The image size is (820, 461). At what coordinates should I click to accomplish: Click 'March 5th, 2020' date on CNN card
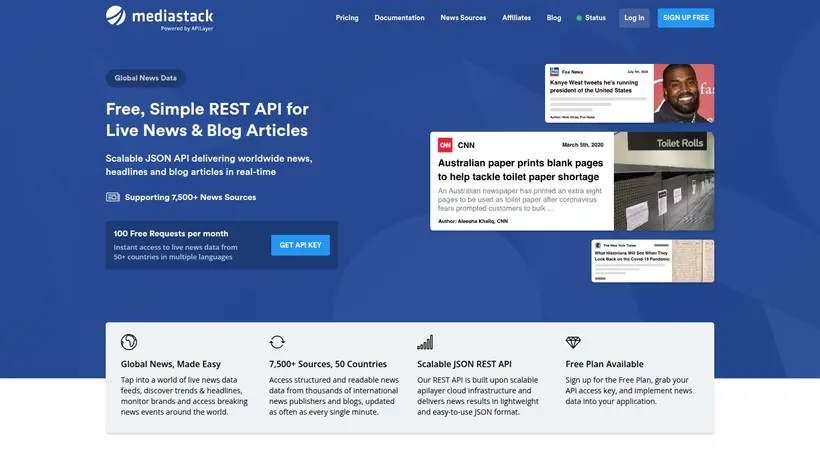point(583,145)
